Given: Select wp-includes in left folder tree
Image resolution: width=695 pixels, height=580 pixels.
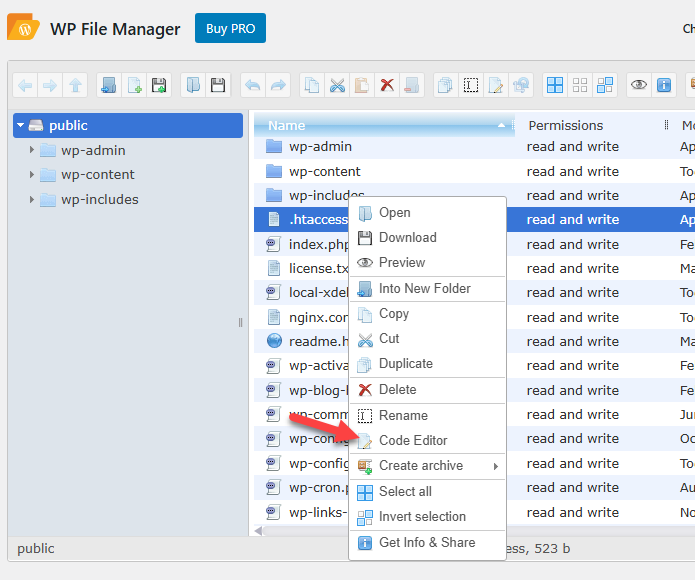Looking at the screenshot, I should (x=100, y=199).
